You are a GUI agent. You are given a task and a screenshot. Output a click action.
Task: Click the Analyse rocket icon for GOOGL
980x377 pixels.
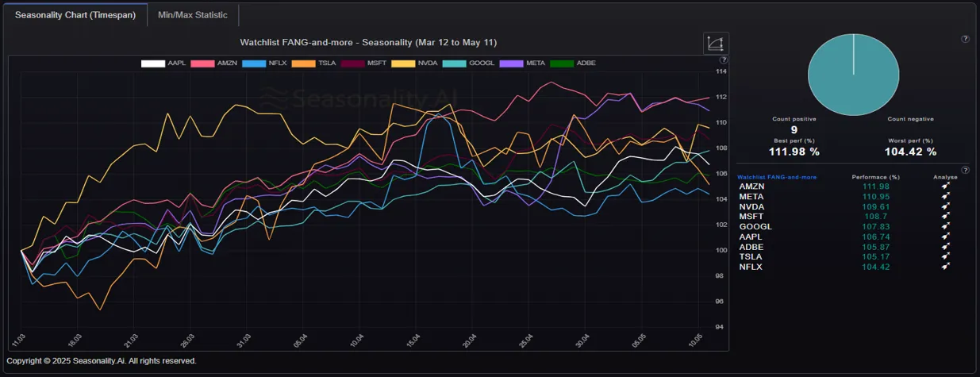(945, 226)
